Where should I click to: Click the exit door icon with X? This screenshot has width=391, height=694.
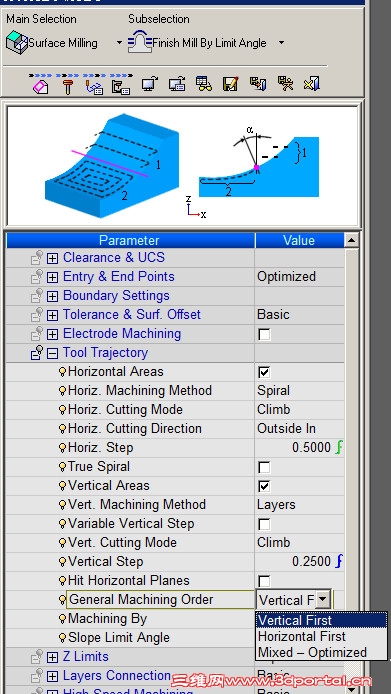[x=312, y=84]
